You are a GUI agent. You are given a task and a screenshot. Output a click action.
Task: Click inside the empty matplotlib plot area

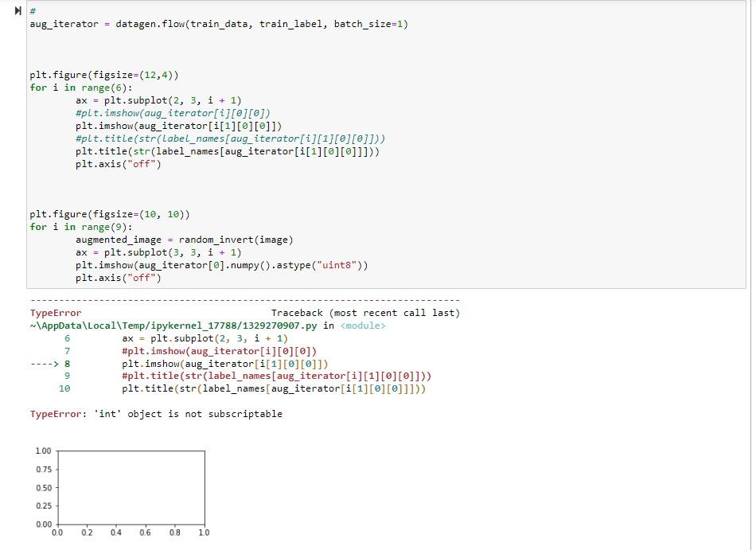131,486
